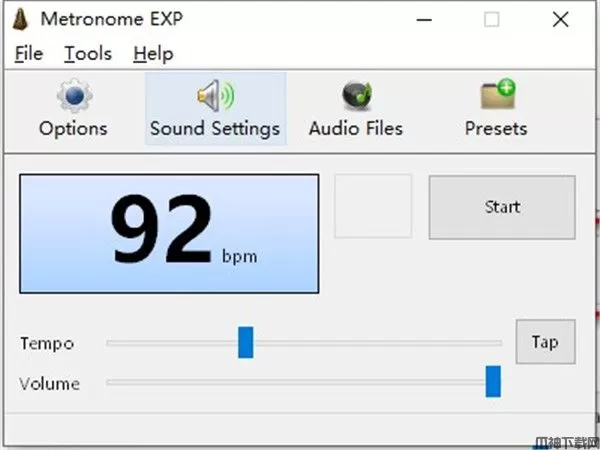Open the Presets folder icon
This screenshot has height=450, width=600.
[x=497, y=94]
